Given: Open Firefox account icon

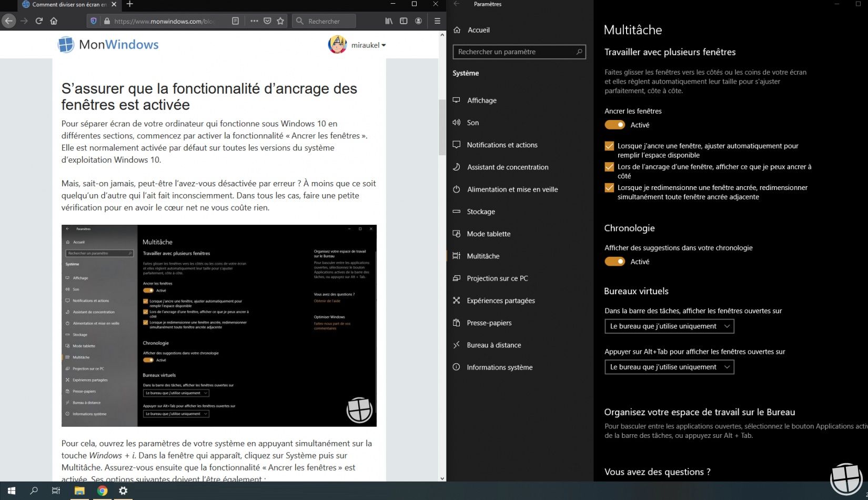Looking at the screenshot, I should [418, 21].
